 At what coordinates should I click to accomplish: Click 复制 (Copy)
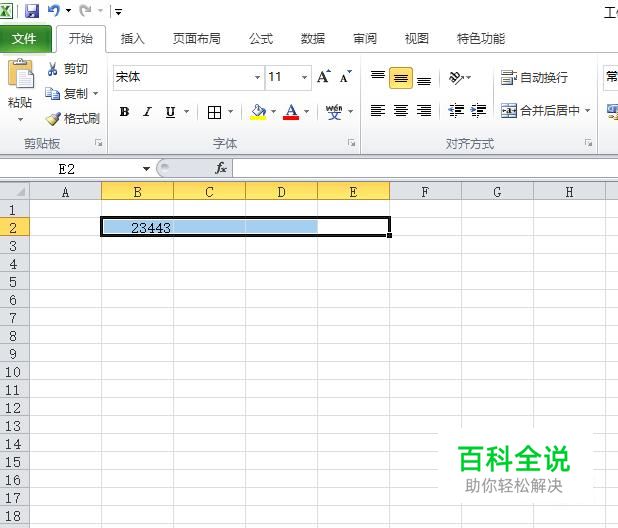pyautogui.click(x=66, y=94)
